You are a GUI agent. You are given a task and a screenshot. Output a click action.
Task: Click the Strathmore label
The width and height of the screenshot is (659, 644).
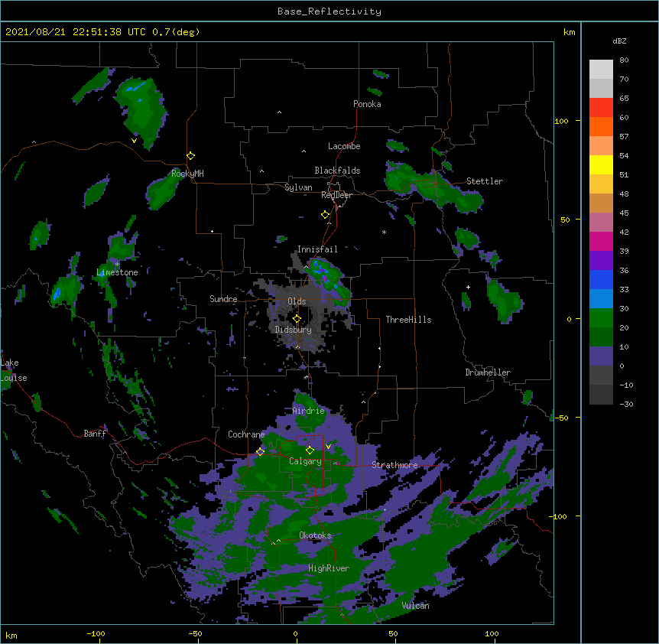tap(394, 465)
